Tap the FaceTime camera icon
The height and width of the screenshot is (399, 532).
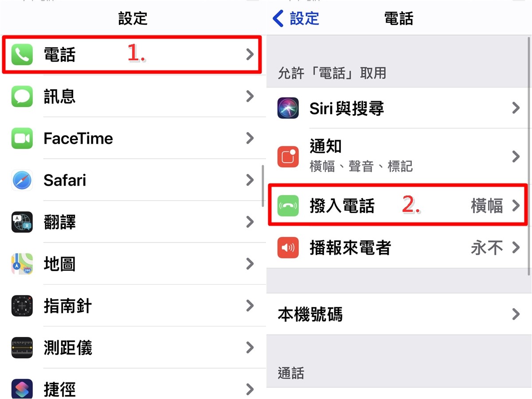(22, 138)
